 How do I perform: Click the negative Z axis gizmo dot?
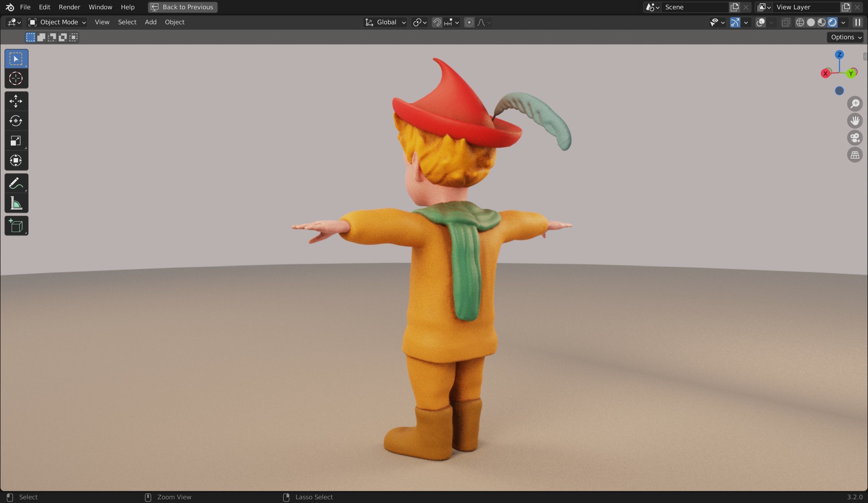tap(839, 91)
